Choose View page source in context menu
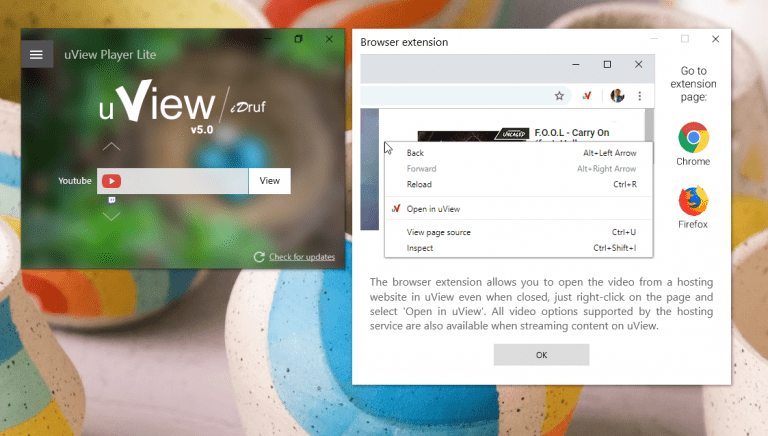 (438, 232)
